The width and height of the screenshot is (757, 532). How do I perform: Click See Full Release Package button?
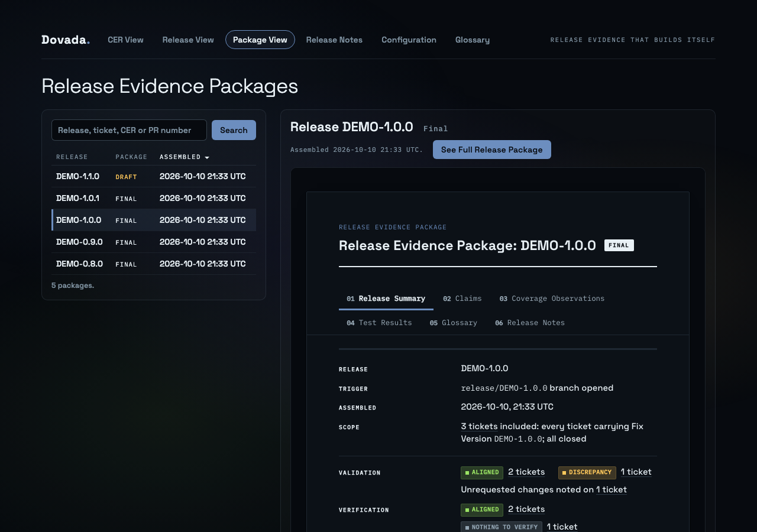(492, 150)
